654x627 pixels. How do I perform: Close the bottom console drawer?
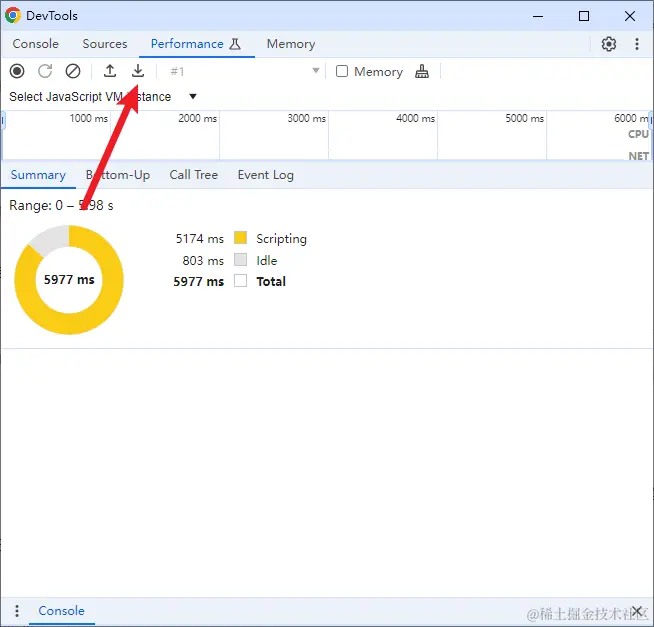tap(637, 611)
